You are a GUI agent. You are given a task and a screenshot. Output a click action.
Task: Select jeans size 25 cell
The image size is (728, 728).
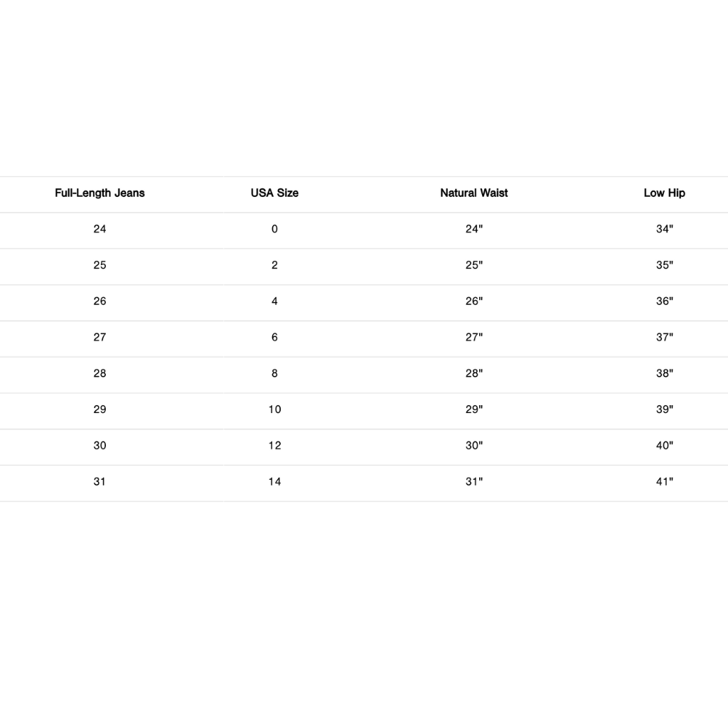point(100,265)
